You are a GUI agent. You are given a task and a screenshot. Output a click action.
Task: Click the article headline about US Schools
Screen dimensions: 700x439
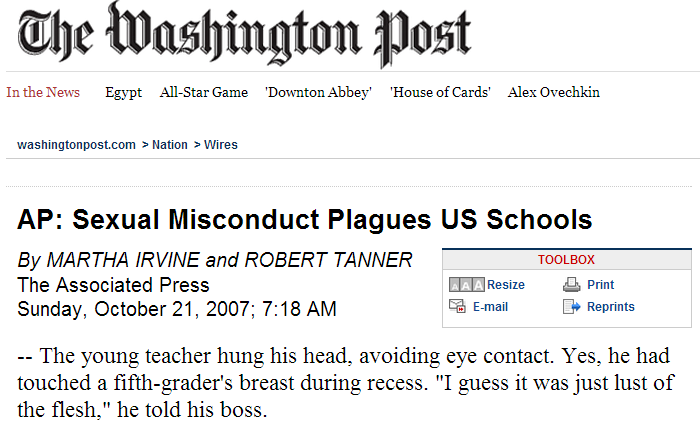[304, 220]
